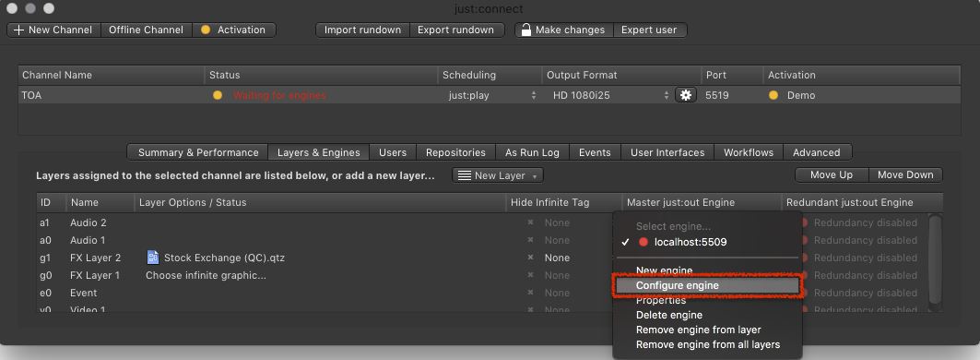
Task: Click the Move Up button
Action: click(x=832, y=174)
